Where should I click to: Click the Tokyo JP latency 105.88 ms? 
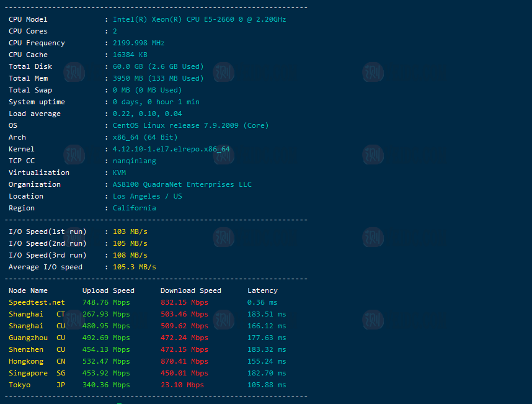pos(267,385)
